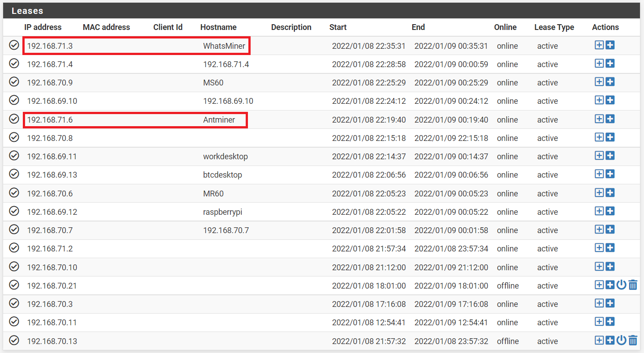Select the workdesktop hostname cell
Image resolution: width=644 pixels, height=353 pixels.
226,157
